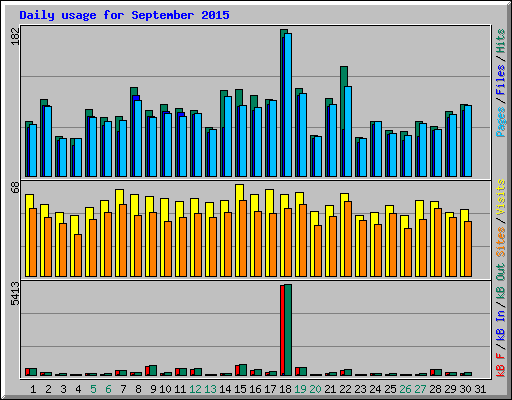Click green day 6 label

[108, 389]
